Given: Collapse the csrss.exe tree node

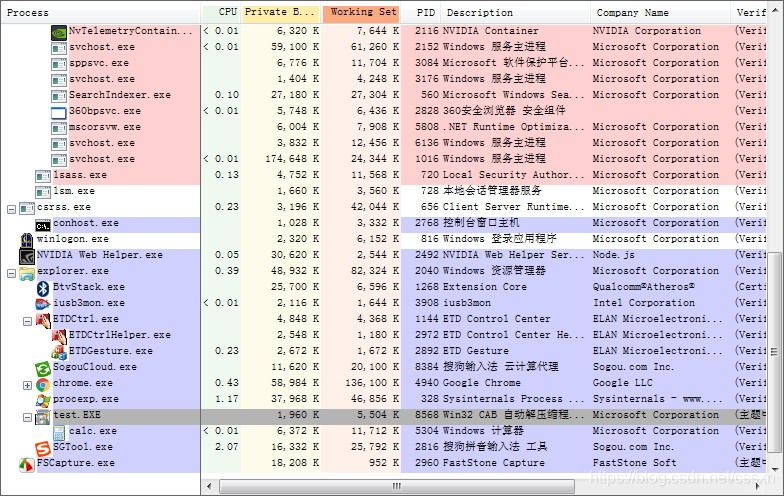Looking at the screenshot, I should pos(12,210).
